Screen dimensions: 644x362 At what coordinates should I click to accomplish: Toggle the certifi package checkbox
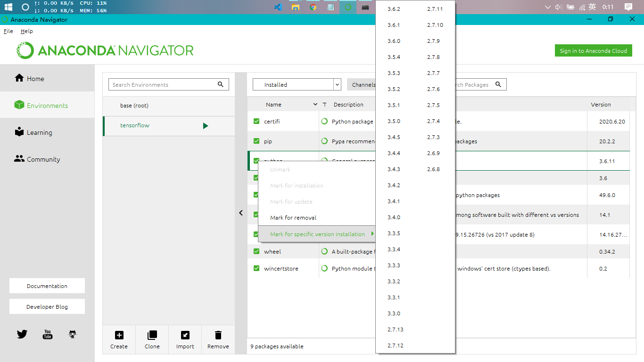click(x=256, y=121)
